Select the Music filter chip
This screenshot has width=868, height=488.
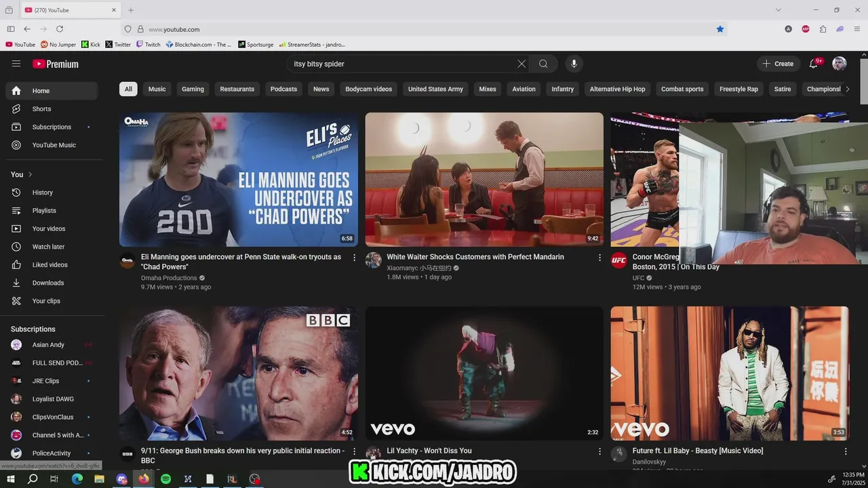click(x=157, y=89)
